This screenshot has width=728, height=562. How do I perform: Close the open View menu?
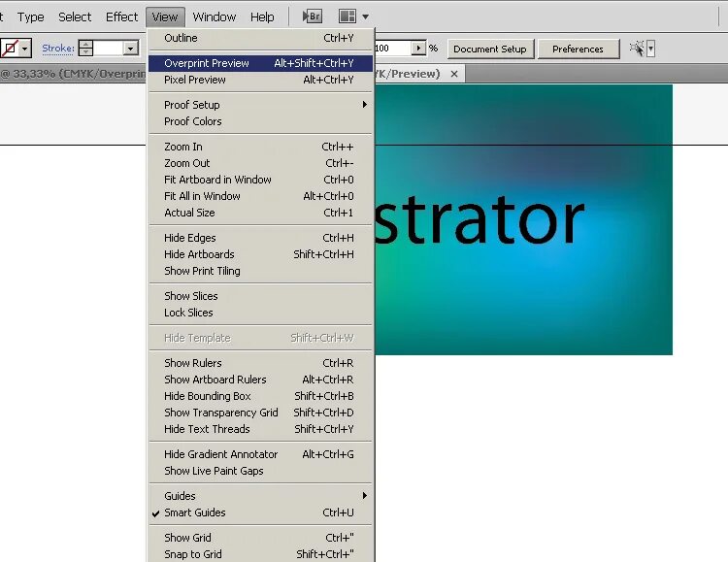coord(165,17)
